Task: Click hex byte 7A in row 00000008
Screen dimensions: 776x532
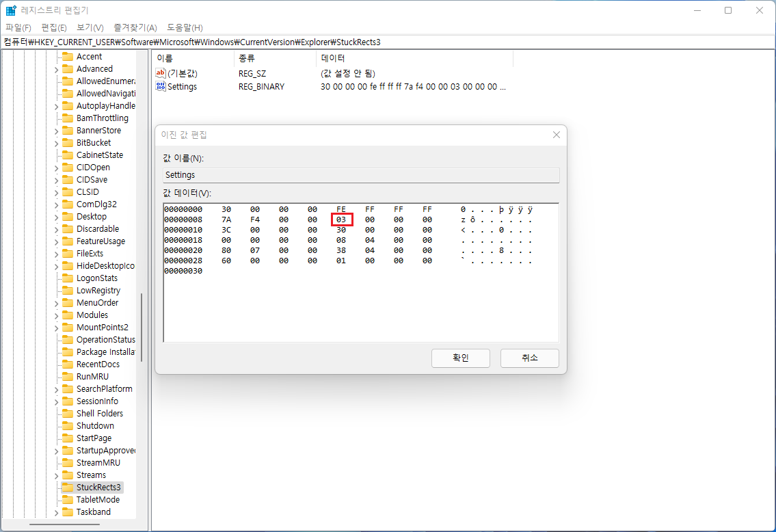Action: point(227,220)
